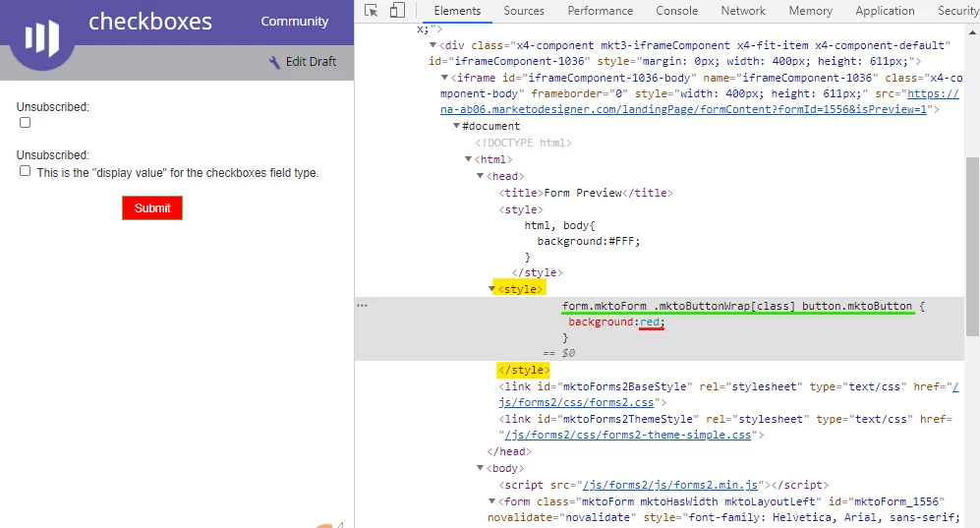Open the forms2.min.js script link
Screen dimensions: 980x528
click(670, 485)
